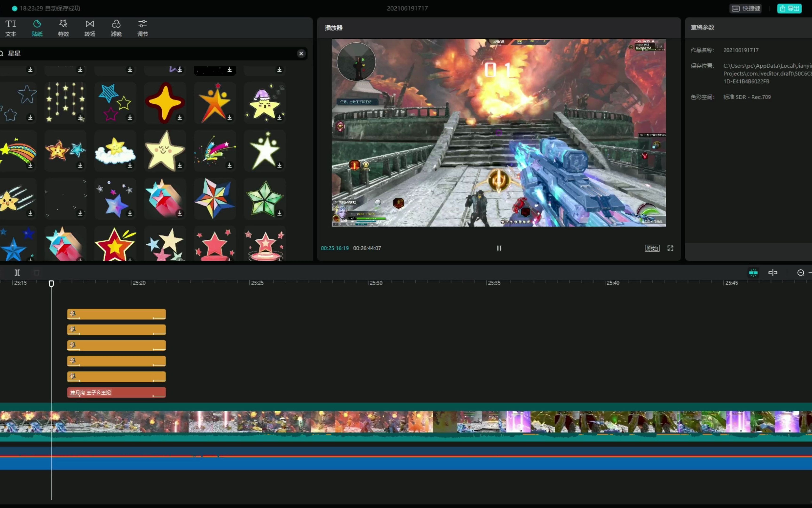Click the 星星 sticker search field
The height and width of the screenshot is (508, 812).
pyautogui.click(x=151, y=53)
